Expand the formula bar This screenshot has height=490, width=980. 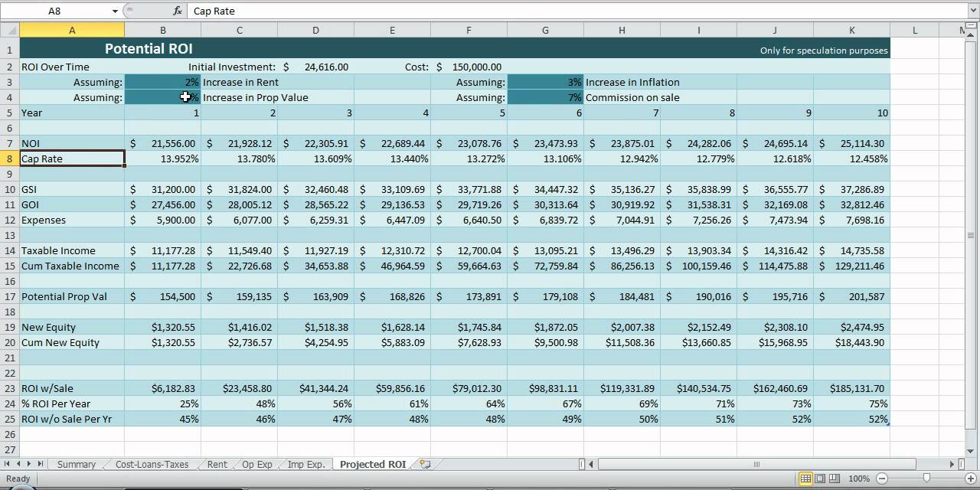972,11
